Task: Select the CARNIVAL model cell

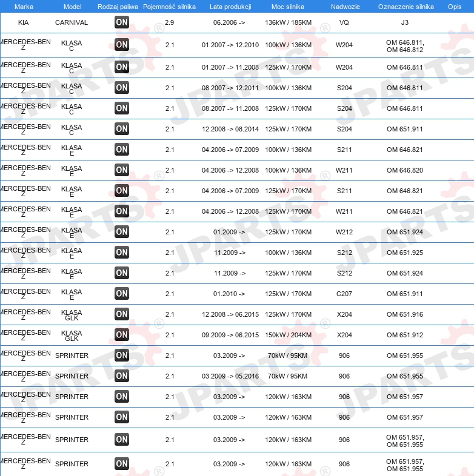Action: point(72,22)
